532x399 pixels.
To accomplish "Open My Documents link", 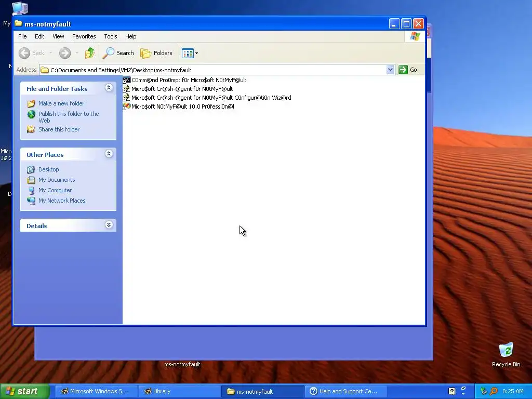I will click(x=57, y=180).
